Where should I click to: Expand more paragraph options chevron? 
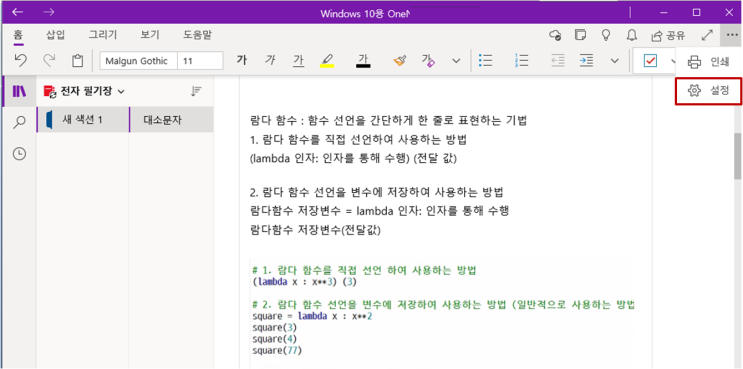pyautogui.click(x=615, y=61)
